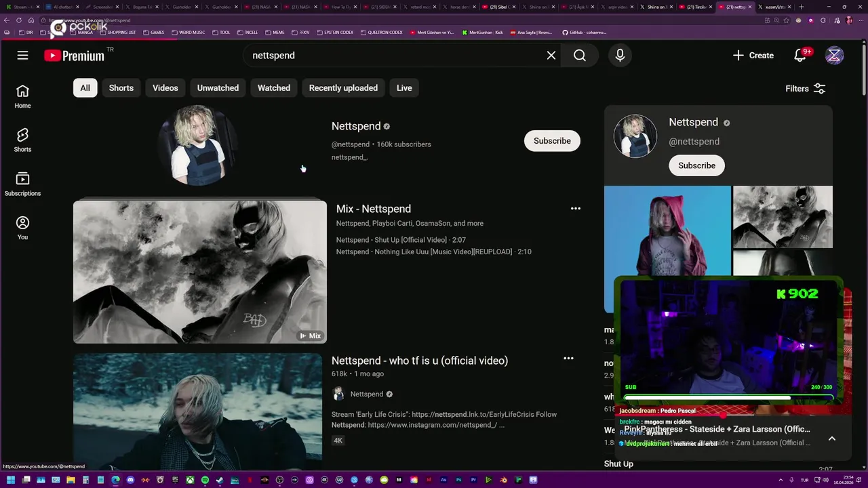Viewport: 868px width, 488px height.
Task: Subscribe to Nettspend in the side card
Action: 696,165
